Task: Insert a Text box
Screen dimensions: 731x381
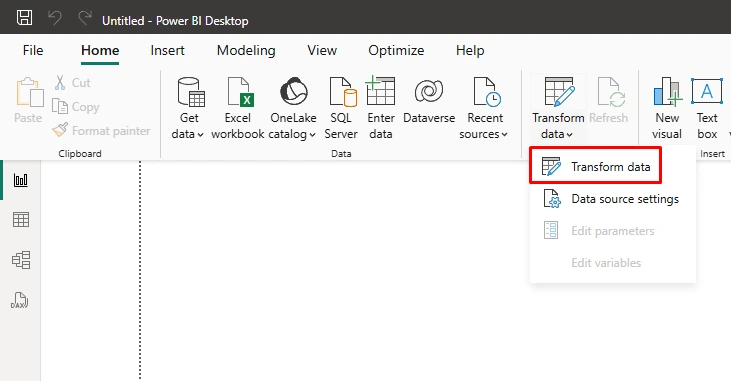Action: tap(707, 108)
